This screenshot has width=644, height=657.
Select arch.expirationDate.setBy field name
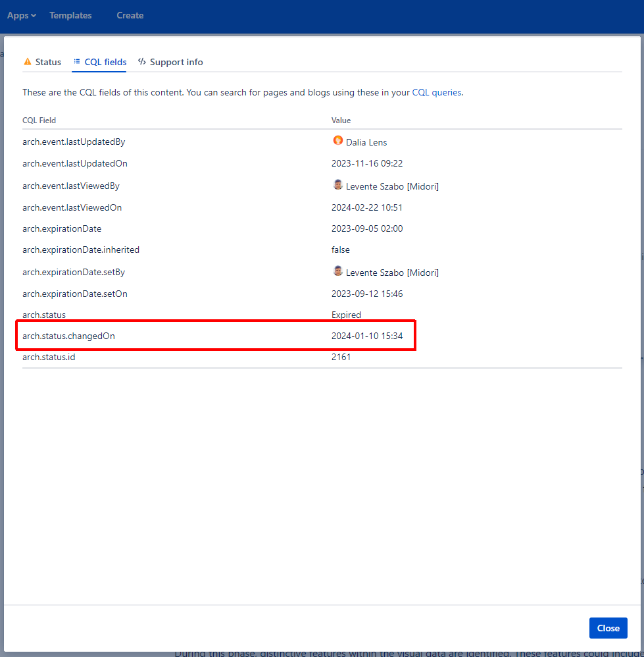click(x=74, y=273)
